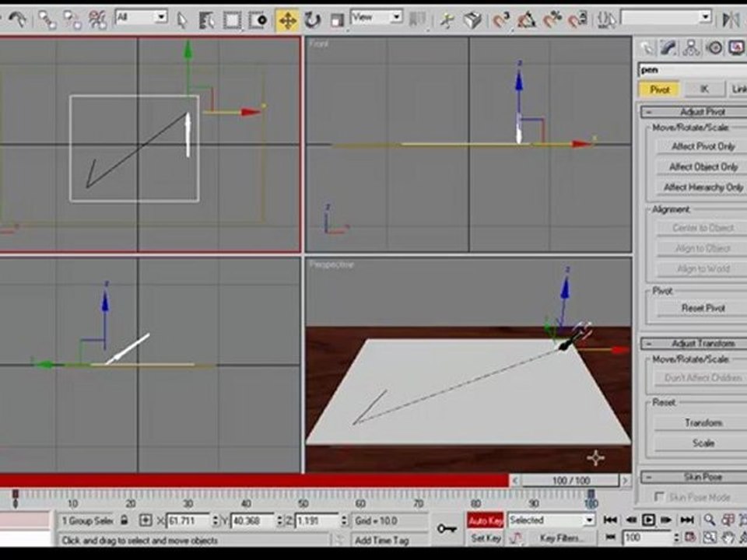This screenshot has width=747, height=560.
Task: Switch to the Display command panel tab
Action: point(736,48)
